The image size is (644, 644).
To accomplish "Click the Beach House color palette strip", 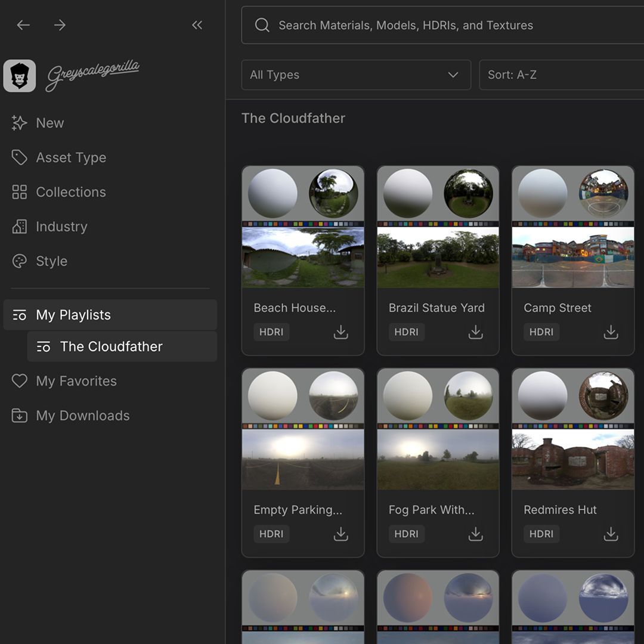I will (x=303, y=224).
